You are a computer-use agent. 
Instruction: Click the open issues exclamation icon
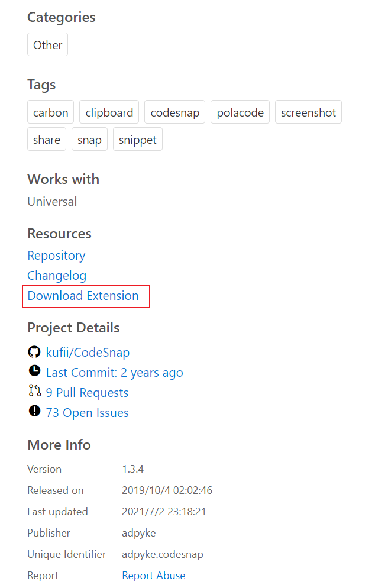[x=34, y=411]
